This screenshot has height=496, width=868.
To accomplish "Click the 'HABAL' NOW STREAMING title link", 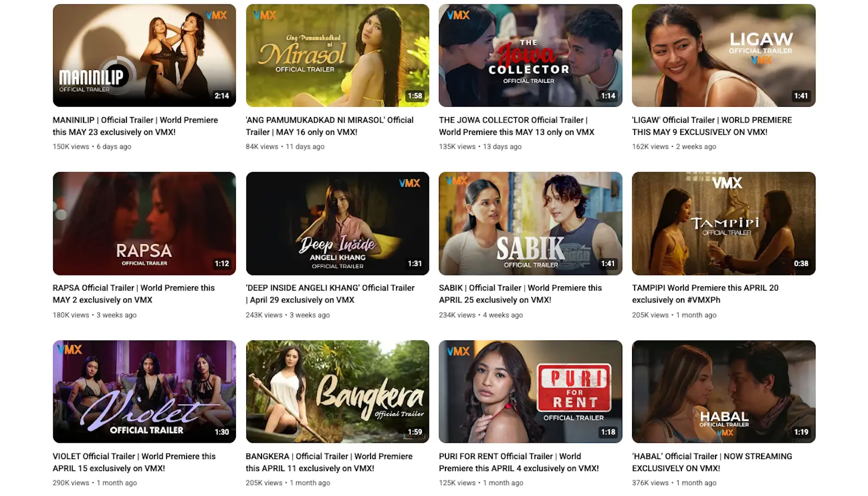I will [712, 462].
